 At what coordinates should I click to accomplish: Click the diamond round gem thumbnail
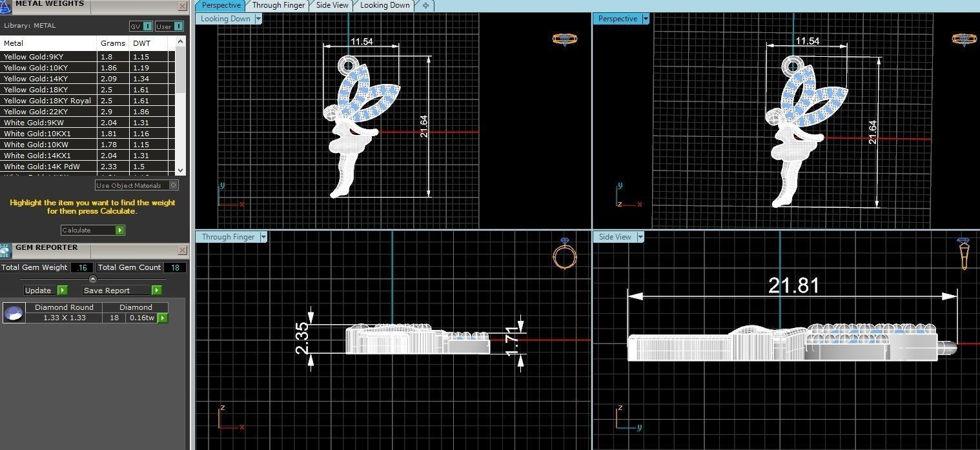coord(14,313)
